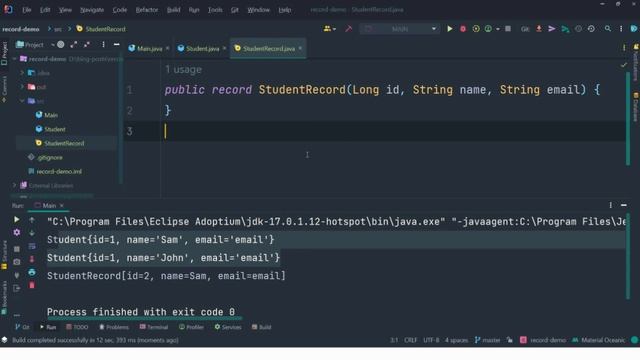Image resolution: width=640 pixels, height=360 pixels.
Task: Collapse the src folder
Action: pos(22,101)
